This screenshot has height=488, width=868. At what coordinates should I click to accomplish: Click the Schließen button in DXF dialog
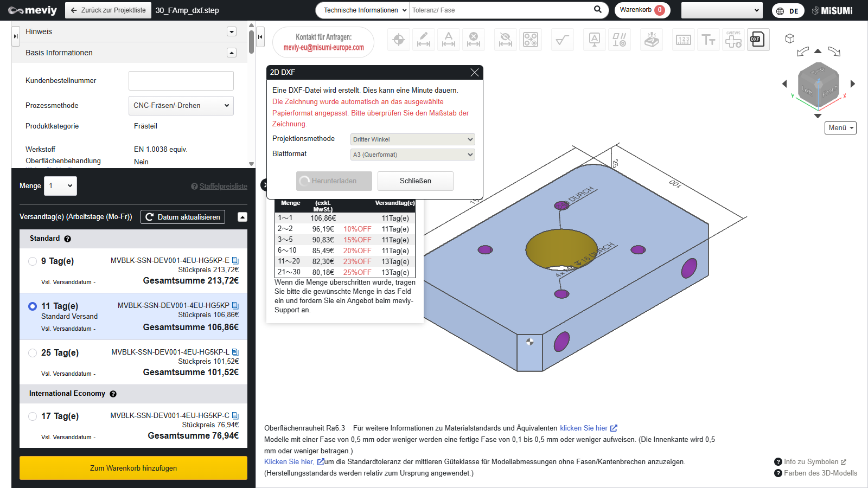click(415, 181)
